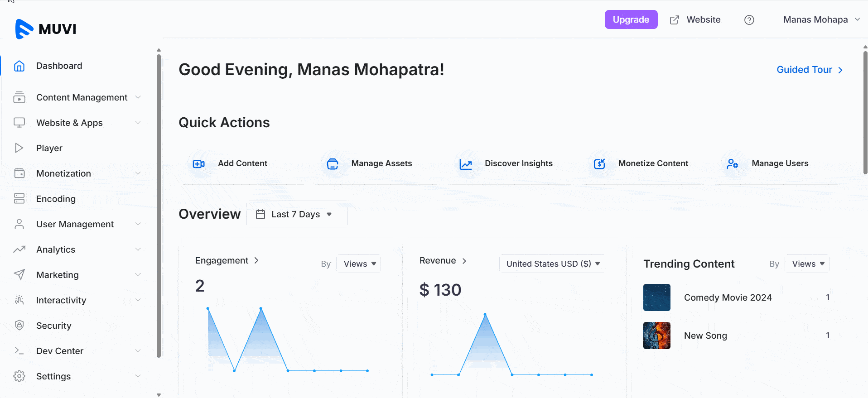Select Encoding in the sidebar

tap(56, 199)
